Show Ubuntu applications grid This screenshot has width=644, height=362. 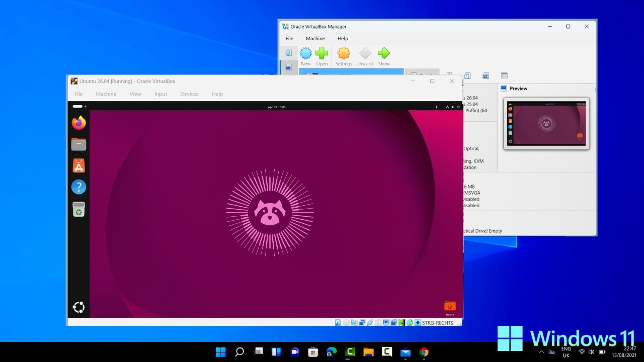point(78,307)
